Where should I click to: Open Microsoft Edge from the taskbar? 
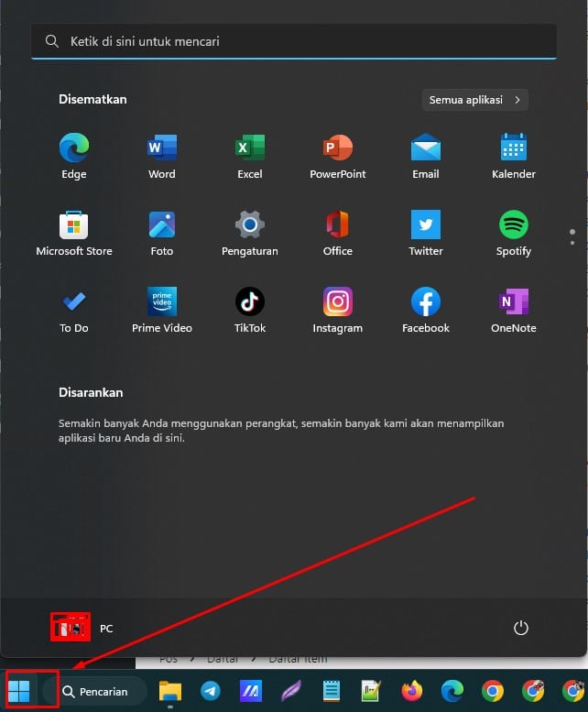tap(452, 691)
